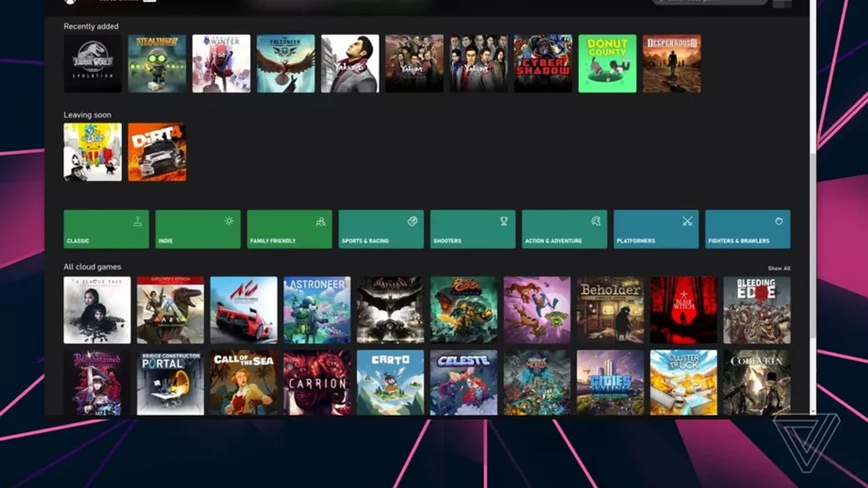The width and height of the screenshot is (868, 488).
Task: Open the de Blob tile under Leaving soon
Action: (x=93, y=152)
